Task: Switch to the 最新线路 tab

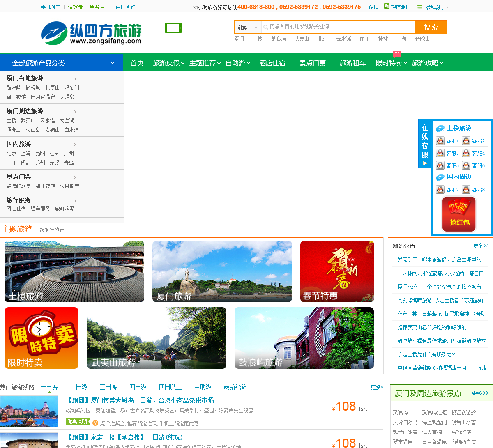Action: 235,387
